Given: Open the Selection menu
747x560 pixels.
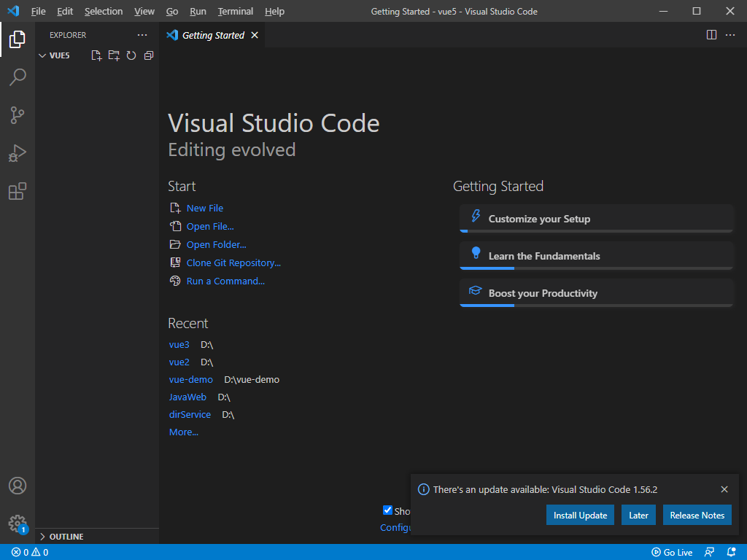Looking at the screenshot, I should click(x=104, y=12).
